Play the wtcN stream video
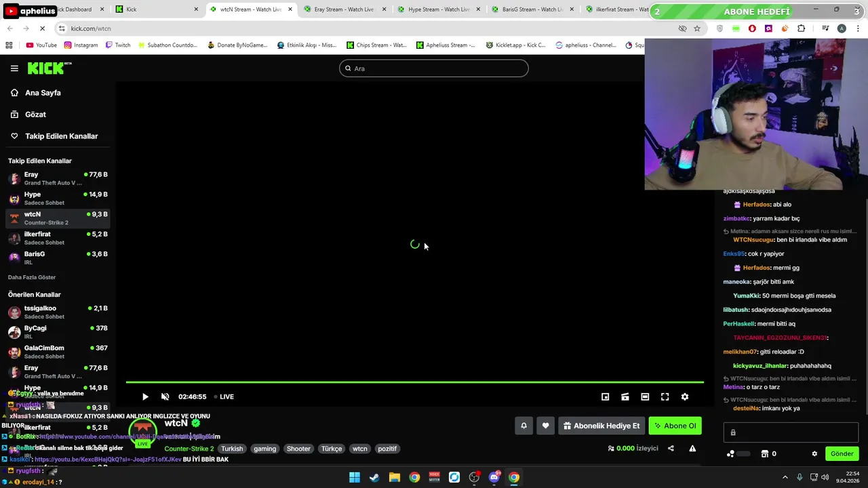 [144, 397]
